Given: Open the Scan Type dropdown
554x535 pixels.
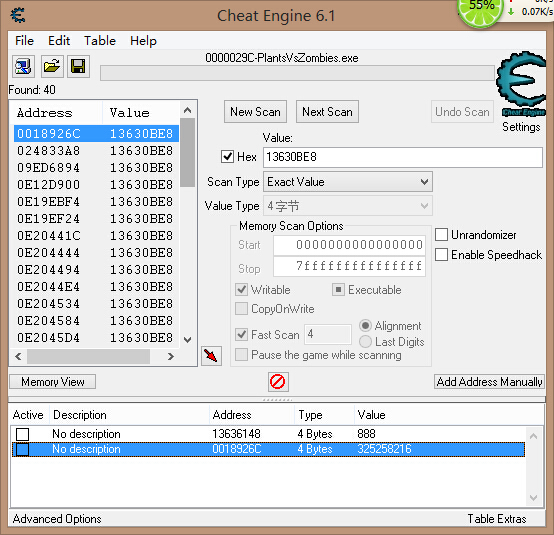Looking at the screenshot, I should pyautogui.click(x=348, y=182).
